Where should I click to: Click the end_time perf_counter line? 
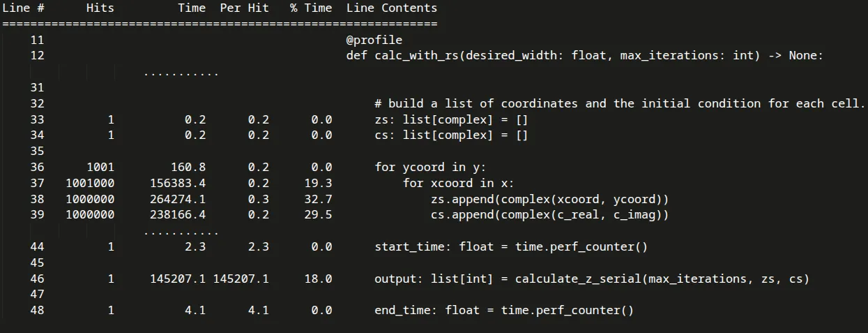(504, 310)
